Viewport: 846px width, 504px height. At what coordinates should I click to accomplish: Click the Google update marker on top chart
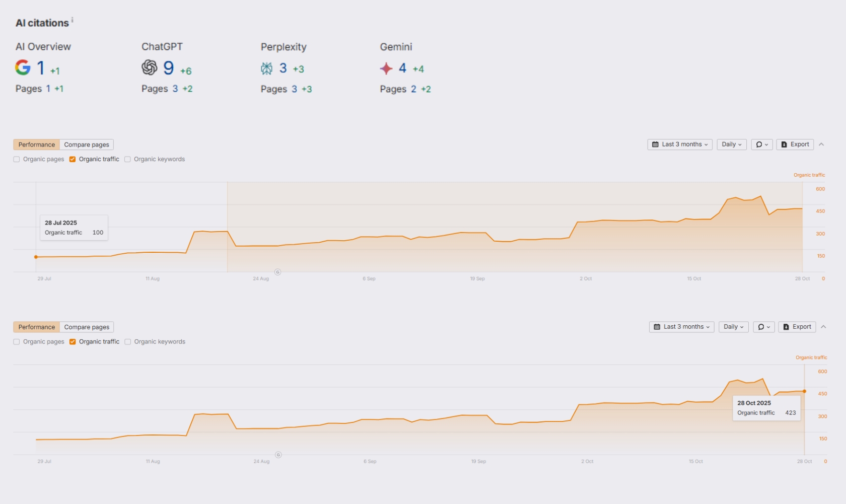[277, 272]
